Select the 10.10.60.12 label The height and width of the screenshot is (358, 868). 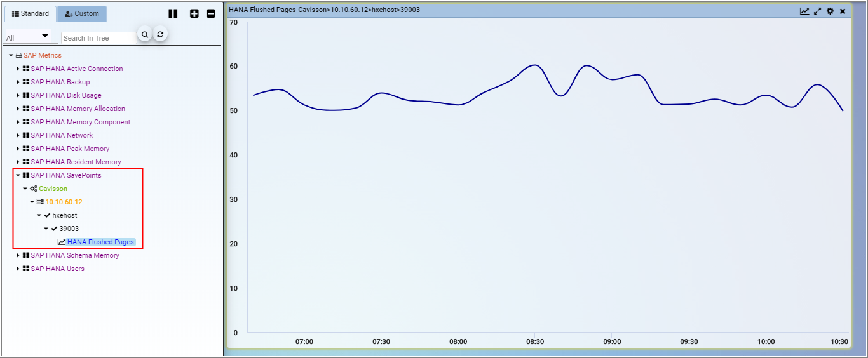64,202
